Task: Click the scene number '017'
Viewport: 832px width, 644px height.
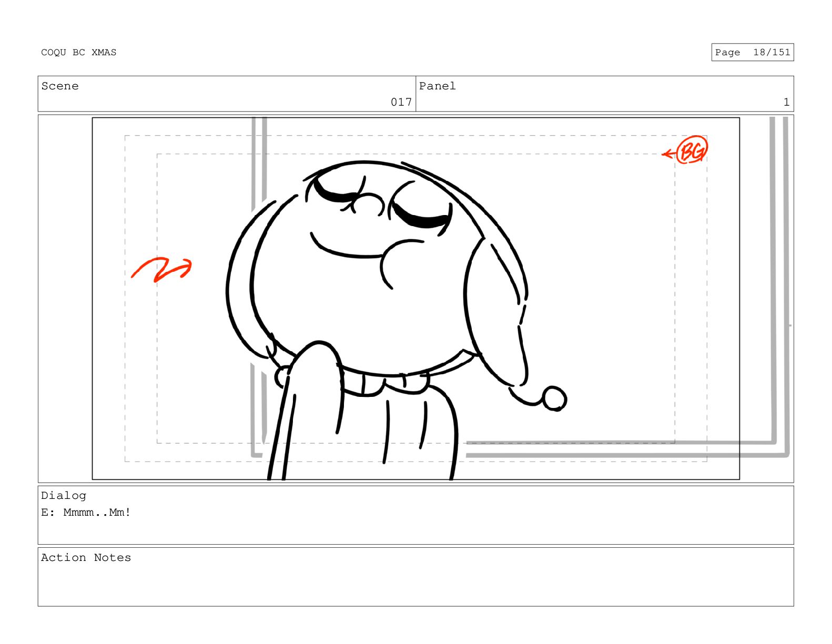Action: (x=401, y=102)
